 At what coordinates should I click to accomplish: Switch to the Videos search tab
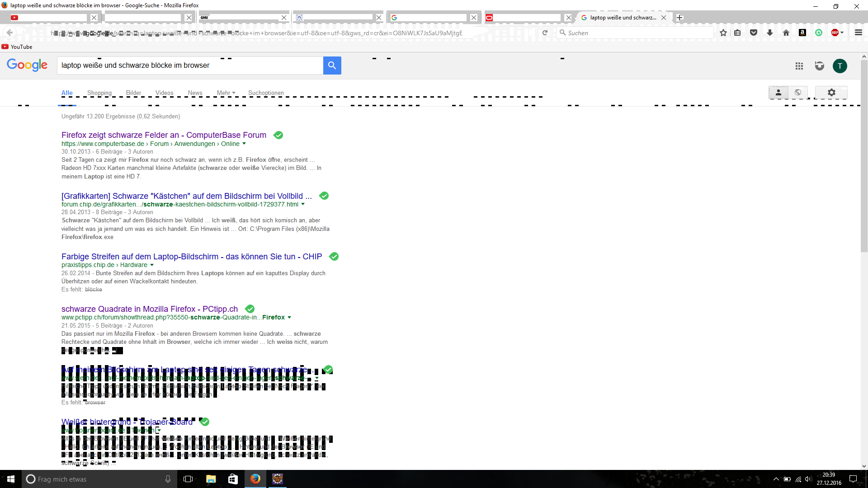point(164,93)
